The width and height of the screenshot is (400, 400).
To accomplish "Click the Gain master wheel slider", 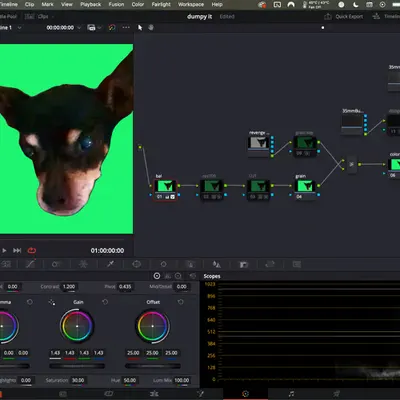I will tap(77, 366).
